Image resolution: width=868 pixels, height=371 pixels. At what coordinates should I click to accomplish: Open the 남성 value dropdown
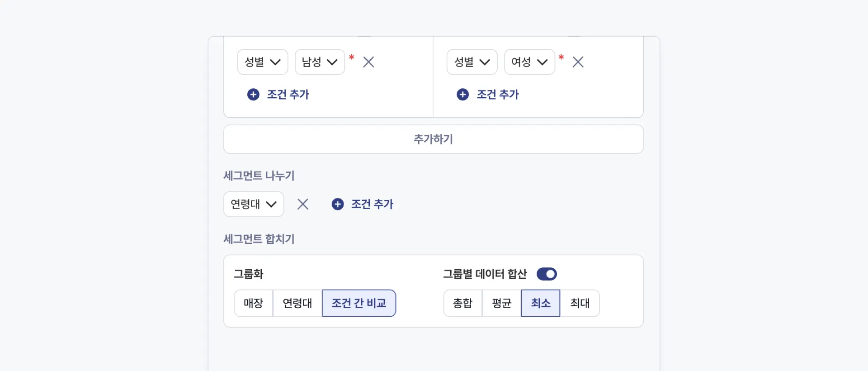(320, 62)
